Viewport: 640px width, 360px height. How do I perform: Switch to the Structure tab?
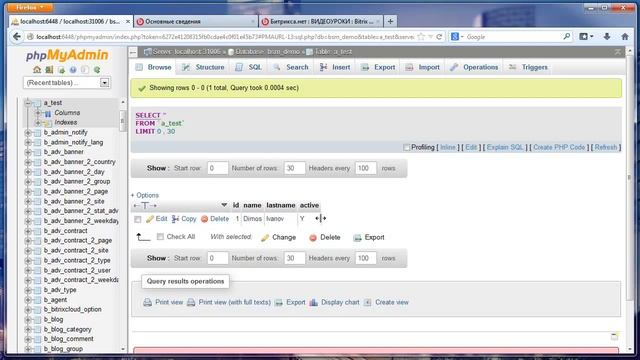click(203, 67)
